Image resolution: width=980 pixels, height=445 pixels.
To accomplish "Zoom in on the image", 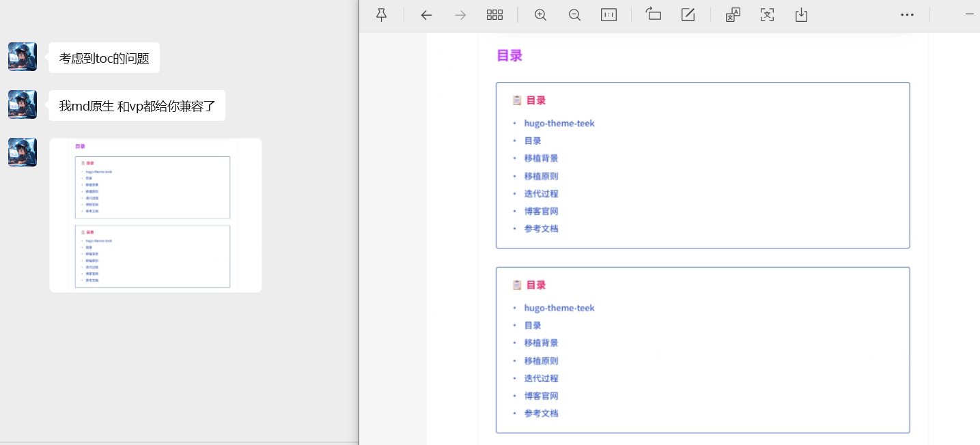I will 540,15.
